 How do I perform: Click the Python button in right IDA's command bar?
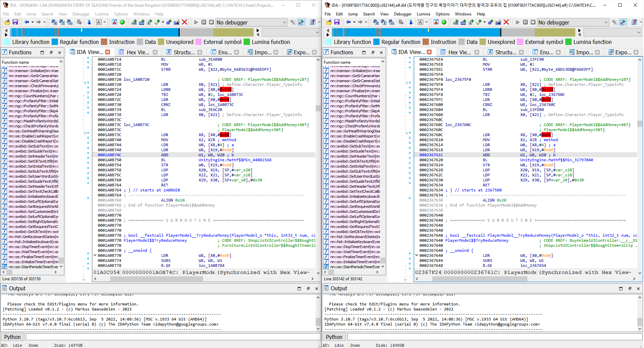click(334, 337)
